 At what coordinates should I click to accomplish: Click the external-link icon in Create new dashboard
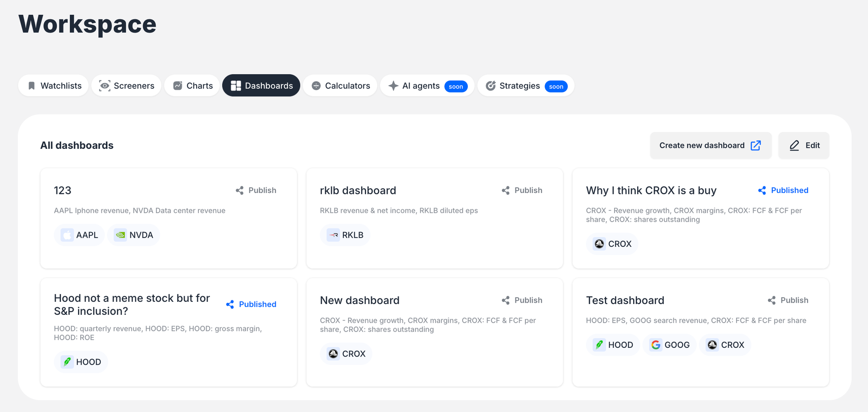(x=756, y=146)
